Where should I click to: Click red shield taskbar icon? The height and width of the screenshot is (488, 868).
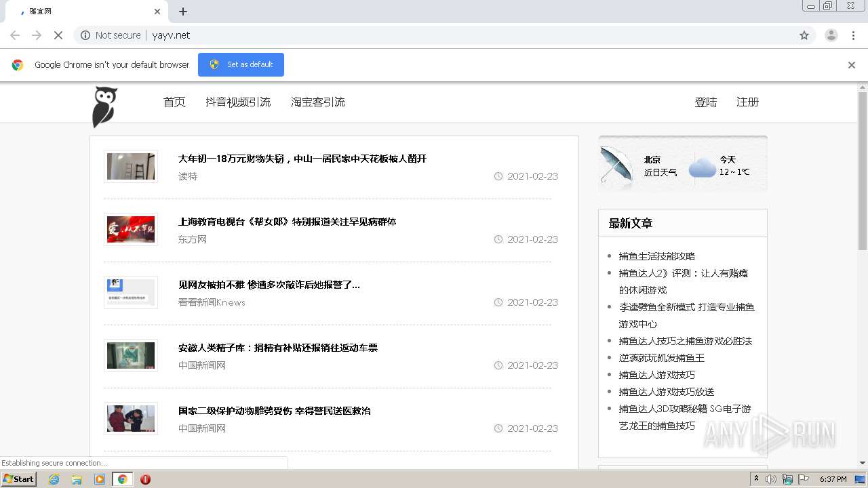tap(145, 479)
